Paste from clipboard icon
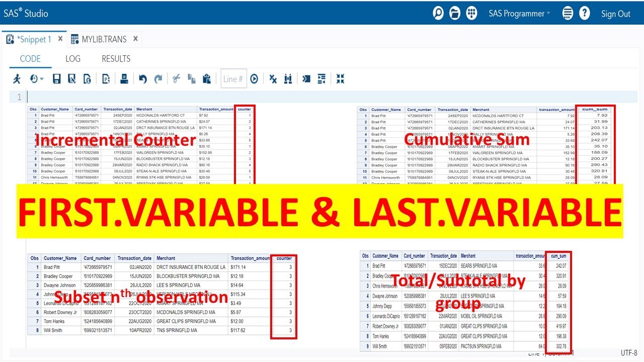The width and height of the screenshot is (644, 362). [x=206, y=79]
